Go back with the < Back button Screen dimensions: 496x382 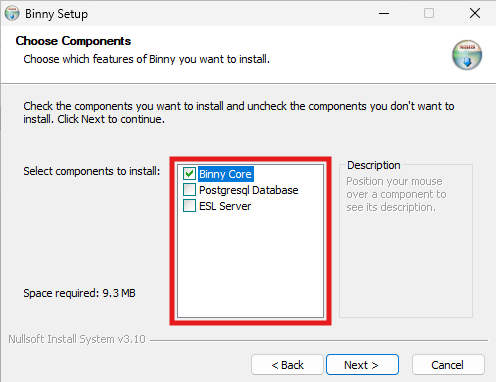pyautogui.click(x=287, y=365)
